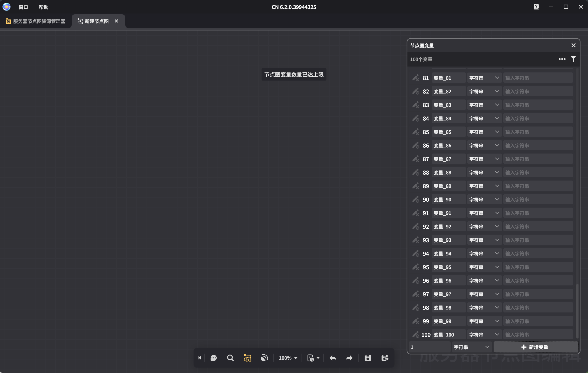Toggle the node graph variables icon

247,358
